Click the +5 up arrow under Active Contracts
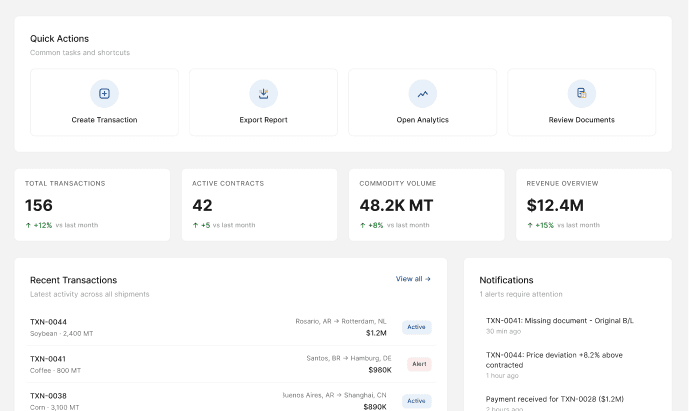 [196, 225]
